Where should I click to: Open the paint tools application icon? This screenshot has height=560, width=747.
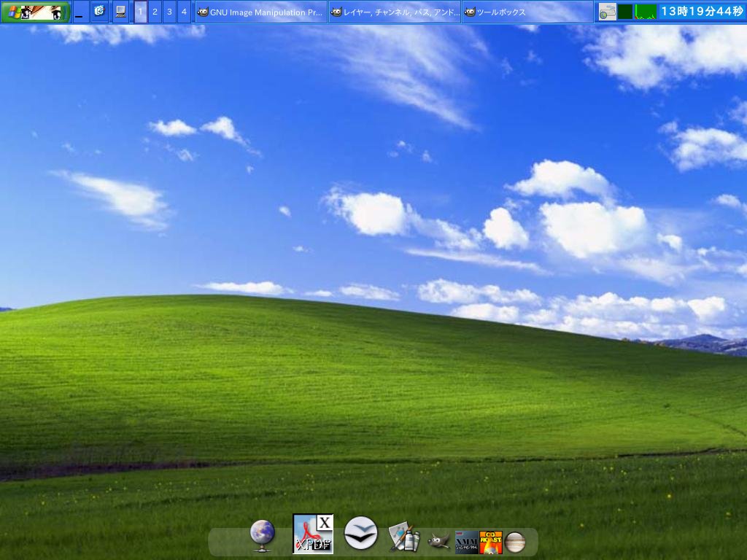(406, 538)
